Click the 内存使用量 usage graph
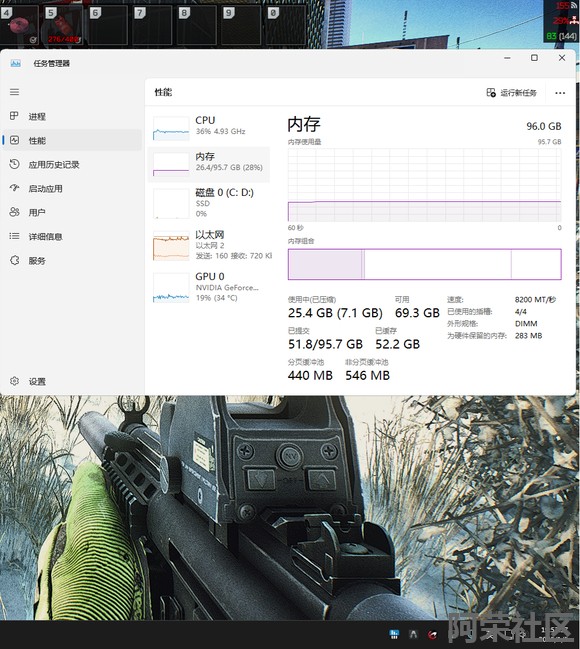580x649 pixels. click(x=425, y=185)
